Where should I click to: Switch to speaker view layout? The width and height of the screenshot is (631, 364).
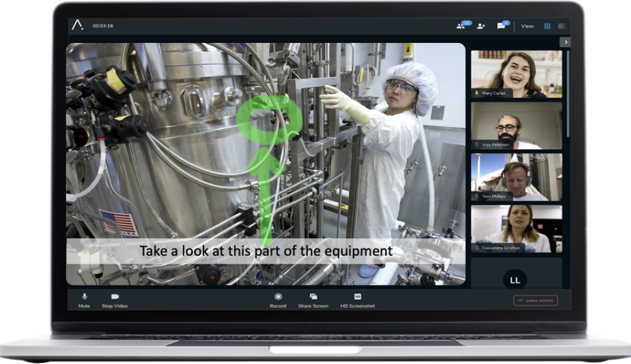(x=561, y=26)
